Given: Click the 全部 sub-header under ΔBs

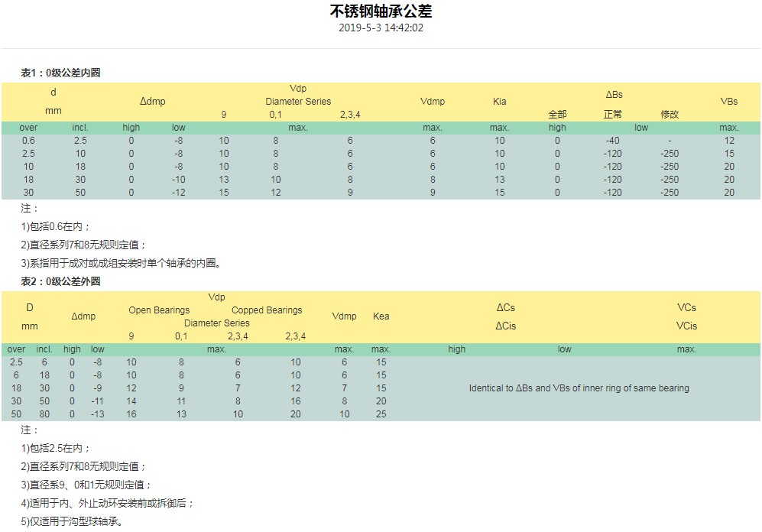Looking at the screenshot, I should pyautogui.click(x=557, y=115).
